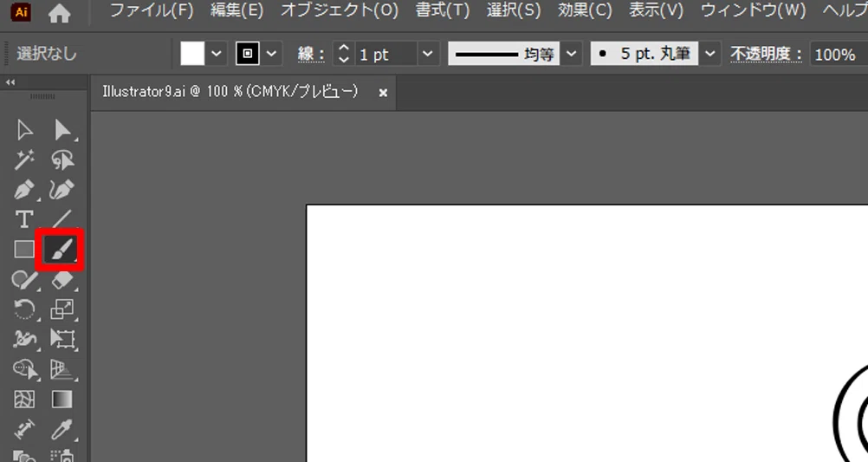The width and height of the screenshot is (868, 462).
Task: Open the オブジェクト(O) menu
Action: [340, 10]
